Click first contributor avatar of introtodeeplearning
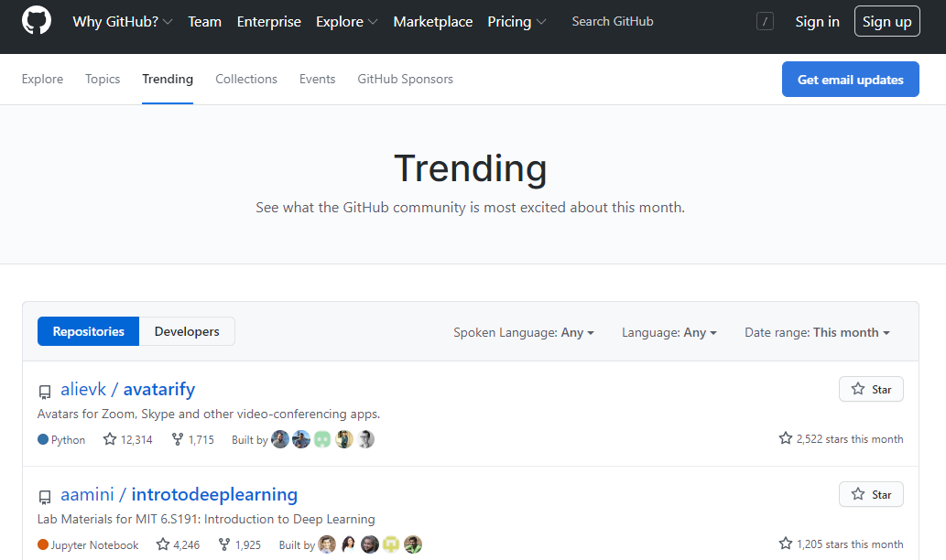Viewport: 946px width, 560px height. (x=327, y=545)
